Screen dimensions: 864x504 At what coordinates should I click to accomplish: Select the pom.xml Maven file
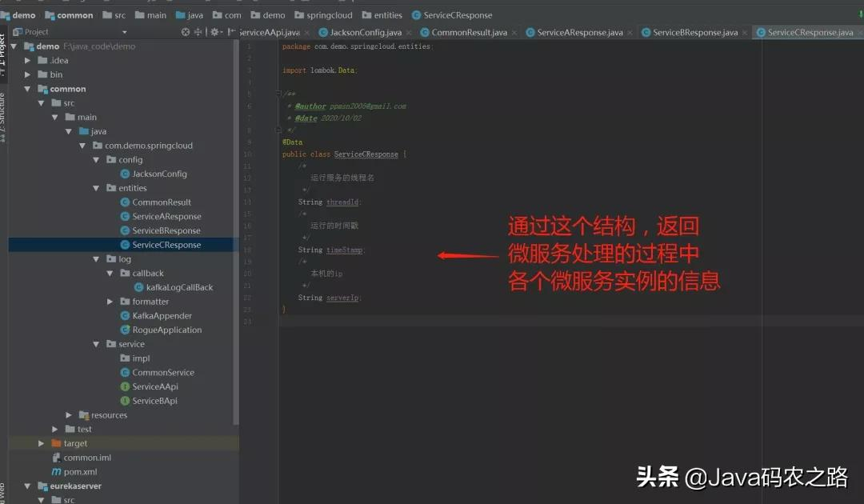[x=80, y=472]
